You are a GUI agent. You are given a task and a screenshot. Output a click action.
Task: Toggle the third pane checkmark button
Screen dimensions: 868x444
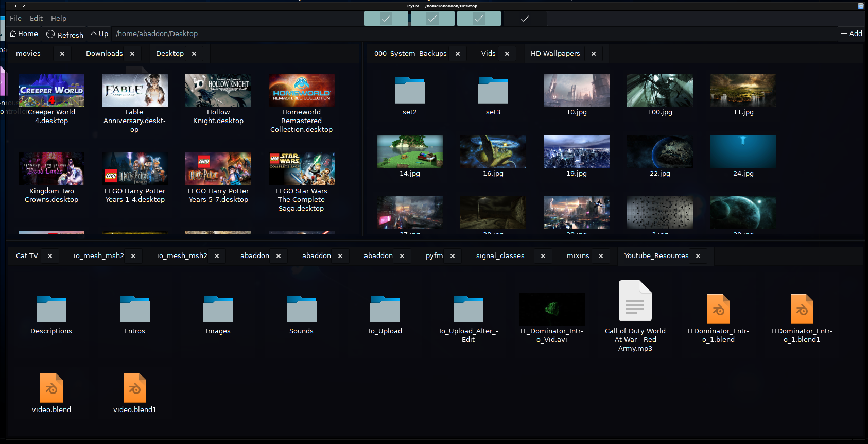pos(479,19)
